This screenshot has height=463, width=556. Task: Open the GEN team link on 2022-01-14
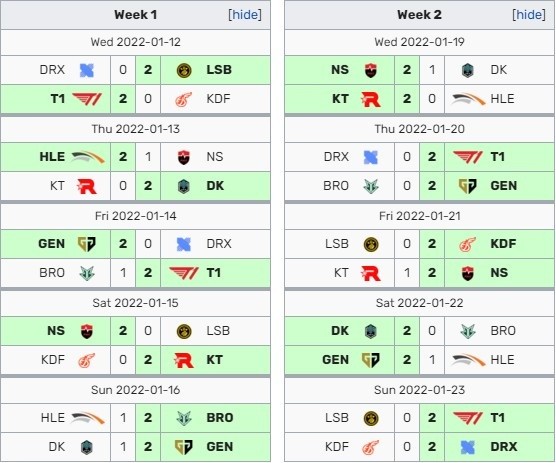(x=52, y=244)
